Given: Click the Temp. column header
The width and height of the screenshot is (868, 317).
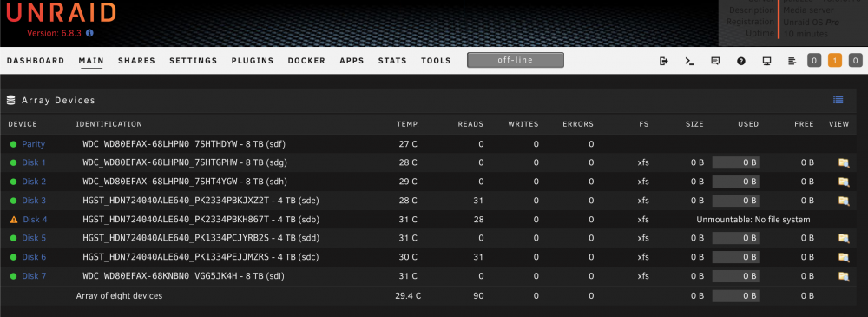Looking at the screenshot, I should [x=408, y=124].
